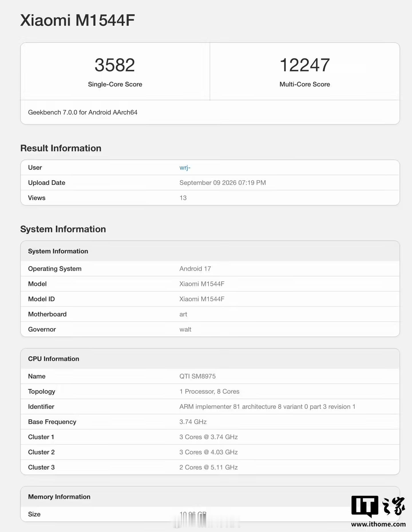412x532 pixels.
Task: Click the Motherboard value art
Action: point(183,314)
